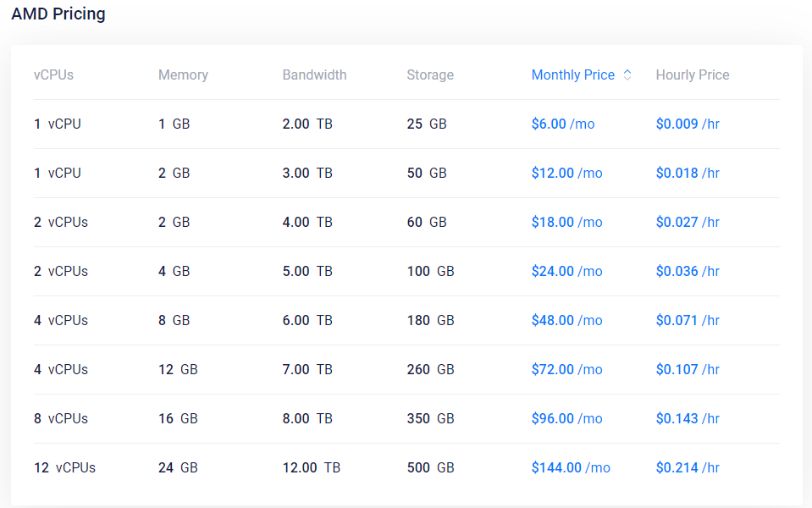Viewport: 812px width, 508px height.
Task: Select the $144.00 /mo price
Action: (571, 467)
